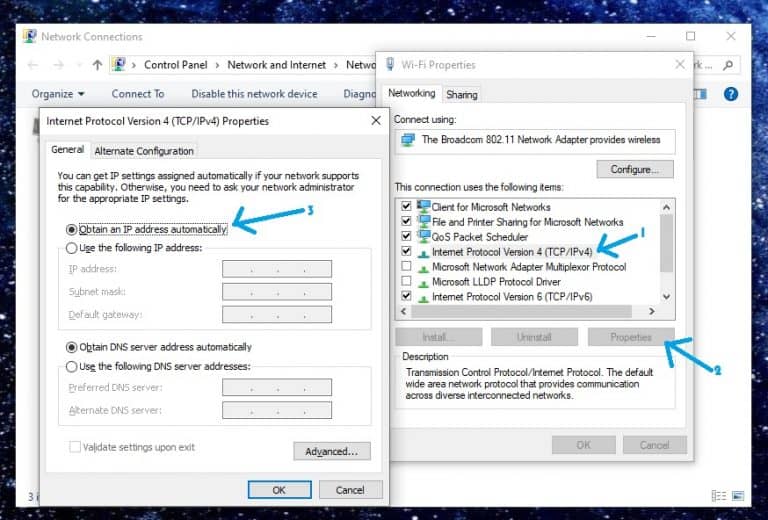The image size is (768, 520).
Task: Click Cancel in Wi-Fi Properties
Action: [x=654, y=445]
